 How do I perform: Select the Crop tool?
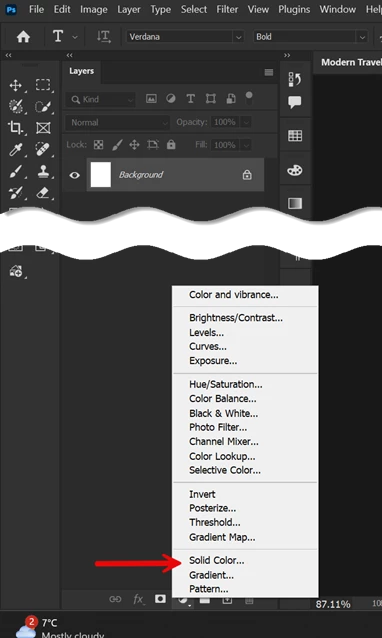(x=15, y=128)
